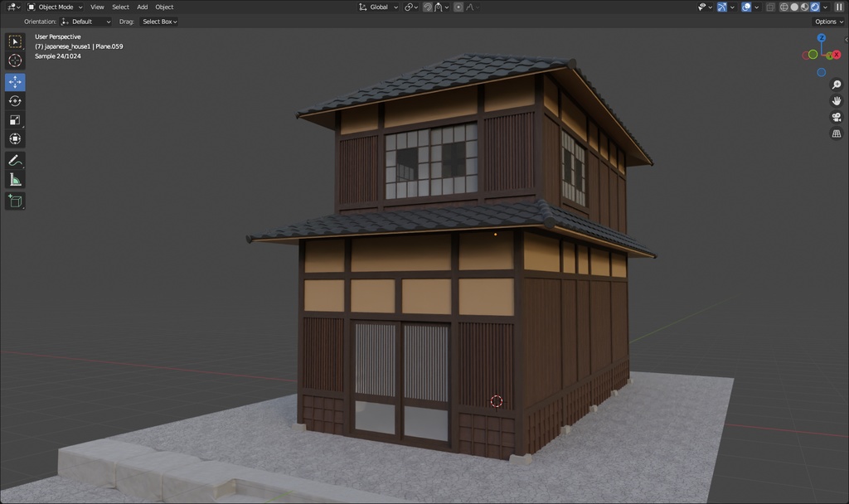The image size is (849, 504).
Task: Click the 'japanese_house1 | Plane.059' label
Action: pos(84,46)
